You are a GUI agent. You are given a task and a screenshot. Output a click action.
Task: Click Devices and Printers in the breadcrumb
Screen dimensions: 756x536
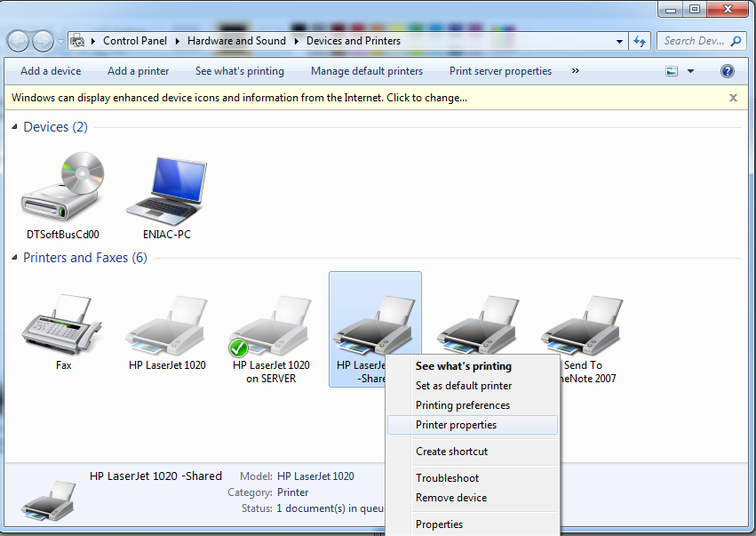coord(354,41)
